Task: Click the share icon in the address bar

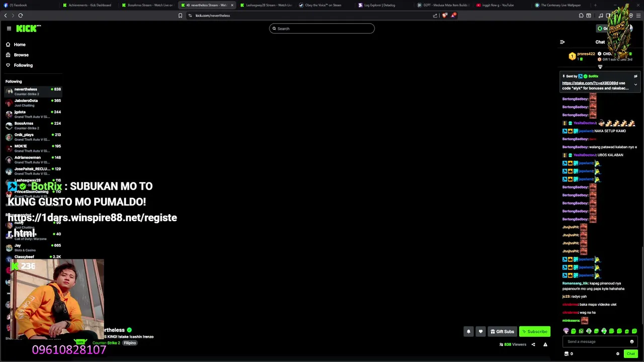Action: 435,16
